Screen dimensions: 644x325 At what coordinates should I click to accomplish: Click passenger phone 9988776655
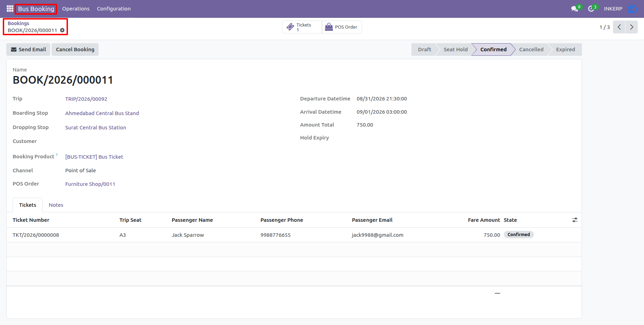[276, 235]
